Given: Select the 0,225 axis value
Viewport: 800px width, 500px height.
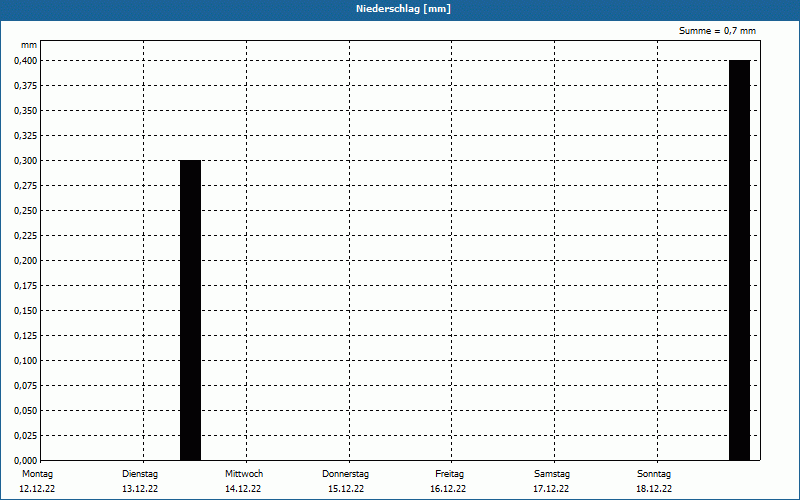Looking at the screenshot, I should (x=26, y=236).
